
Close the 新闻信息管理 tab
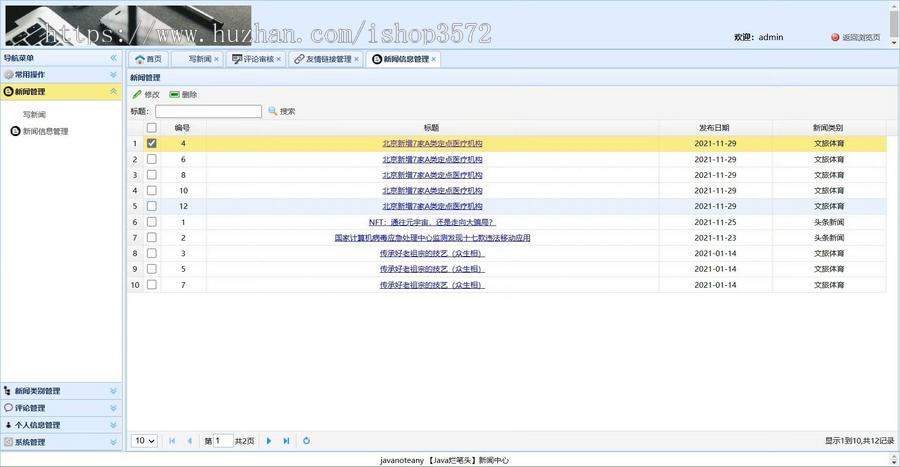coord(434,59)
